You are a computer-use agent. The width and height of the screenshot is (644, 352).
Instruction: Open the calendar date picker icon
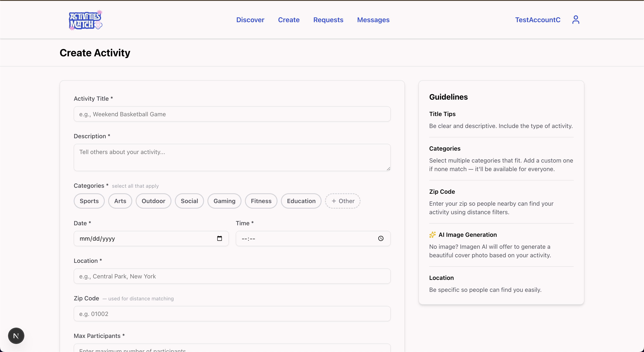click(x=219, y=238)
